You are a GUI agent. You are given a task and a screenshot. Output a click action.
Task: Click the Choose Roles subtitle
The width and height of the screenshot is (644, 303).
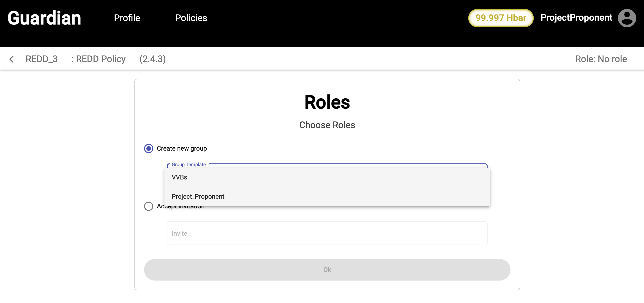coord(327,125)
